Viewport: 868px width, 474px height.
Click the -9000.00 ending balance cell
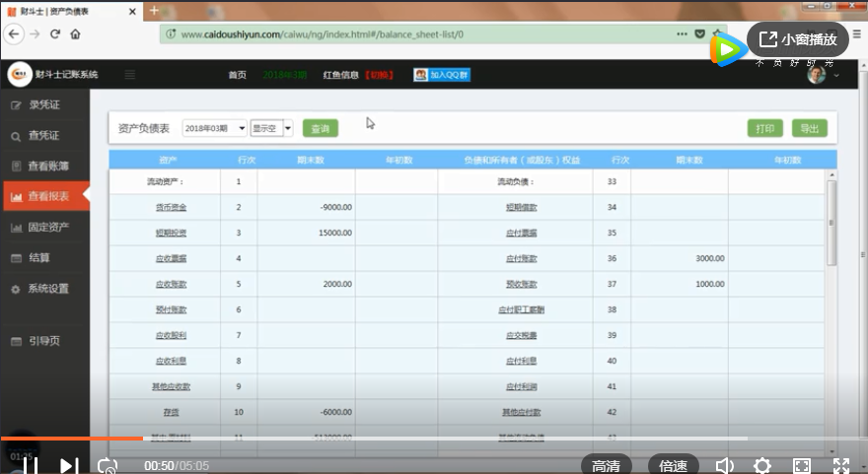(x=306, y=207)
